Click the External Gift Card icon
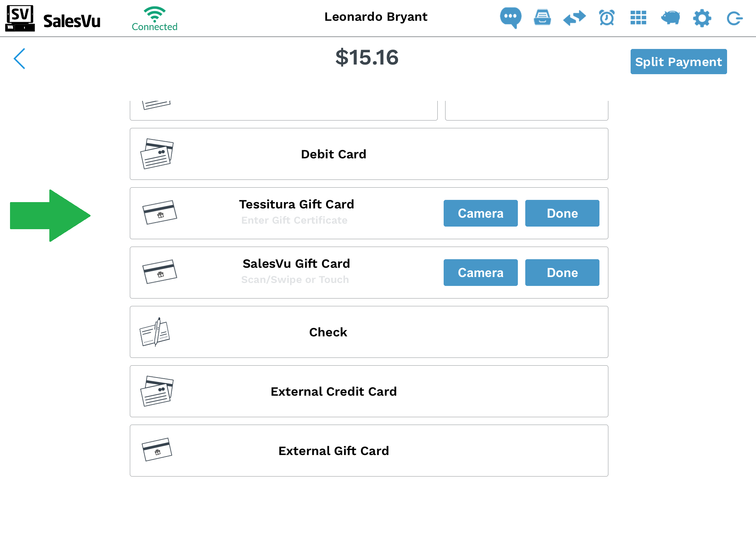The image size is (756, 557). pos(157,449)
